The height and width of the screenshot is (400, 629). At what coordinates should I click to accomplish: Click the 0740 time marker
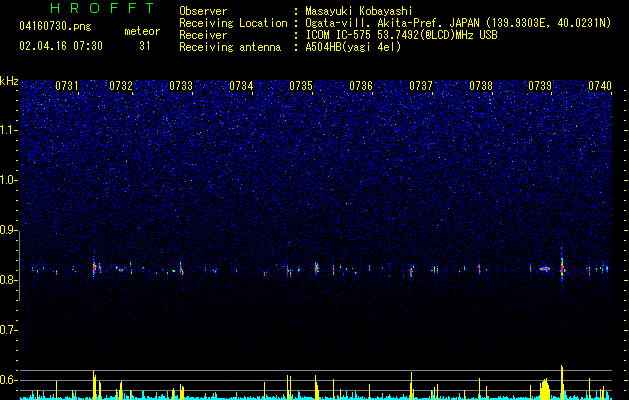click(600, 85)
